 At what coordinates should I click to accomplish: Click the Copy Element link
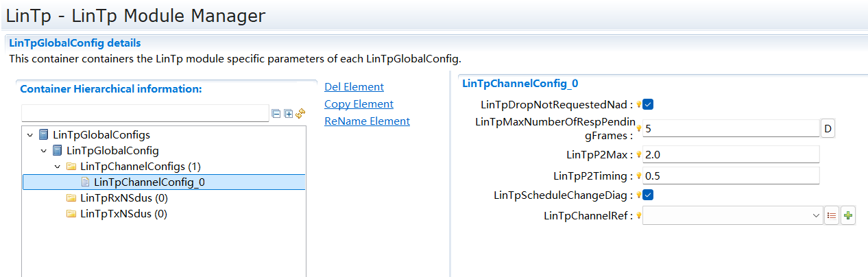pos(359,104)
